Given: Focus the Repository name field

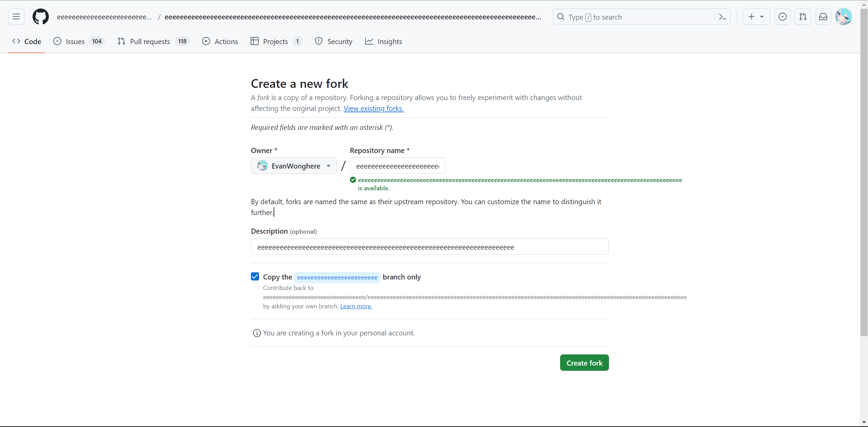Looking at the screenshot, I should 397,166.
